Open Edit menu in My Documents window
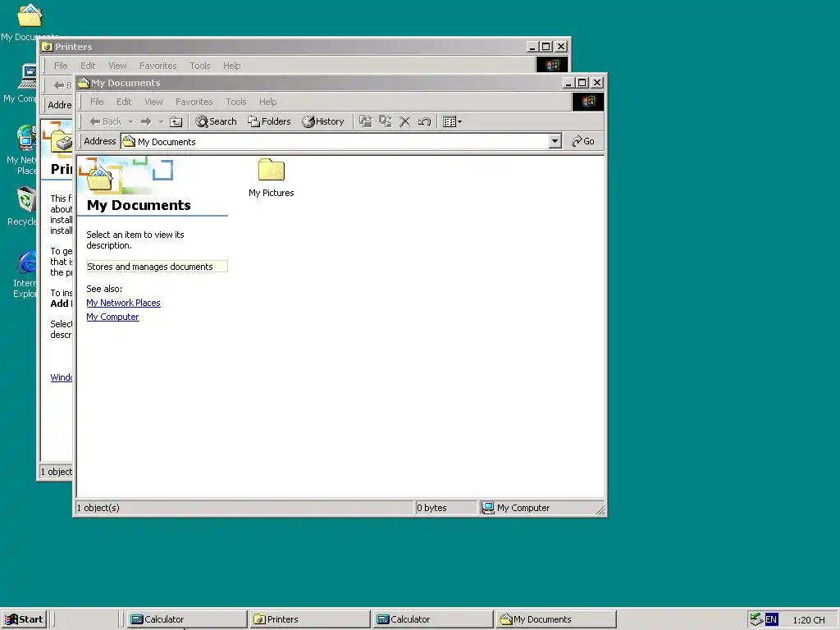This screenshot has width=840, height=630. click(x=124, y=102)
